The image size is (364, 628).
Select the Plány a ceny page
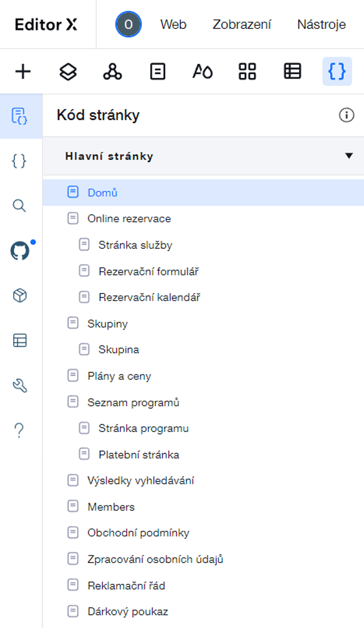[203, 376]
